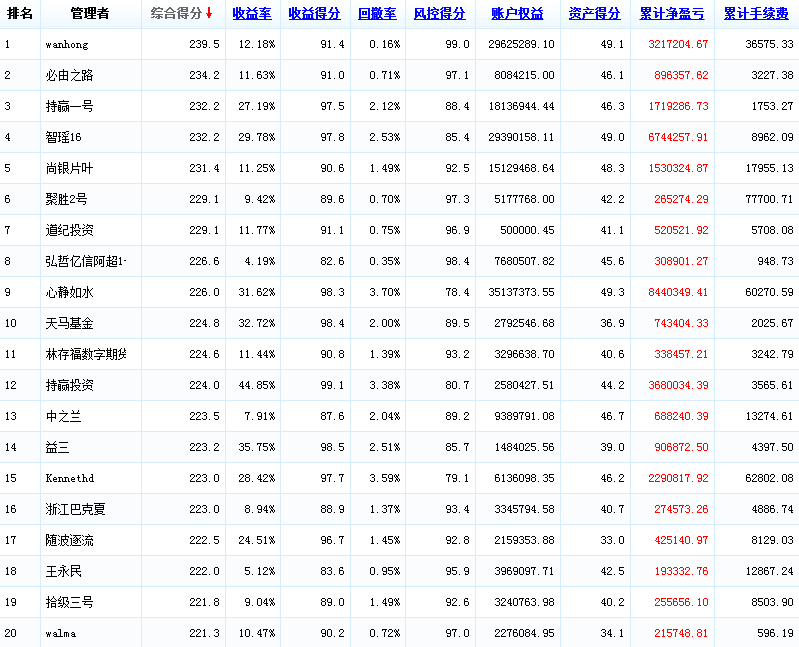The height and width of the screenshot is (647, 799).
Task: Click 心静如水's net profit 8440349.41
Action: coord(678,292)
